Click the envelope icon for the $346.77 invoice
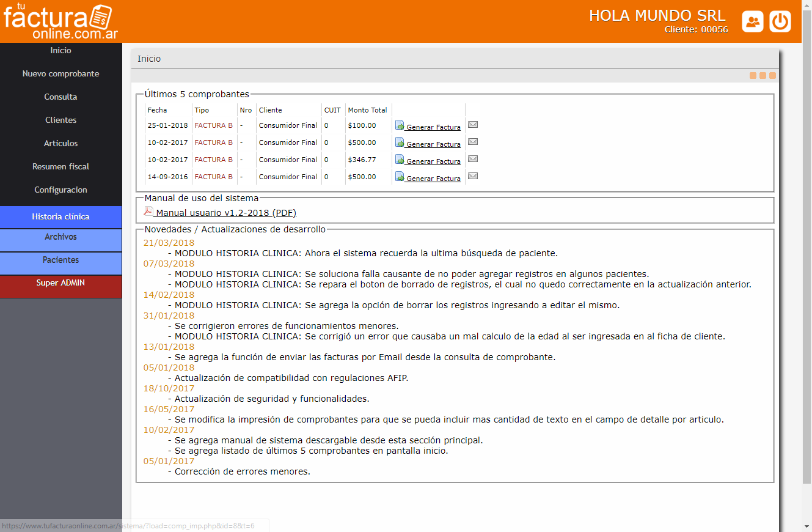This screenshot has width=812, height=532. tap(472, 158)
